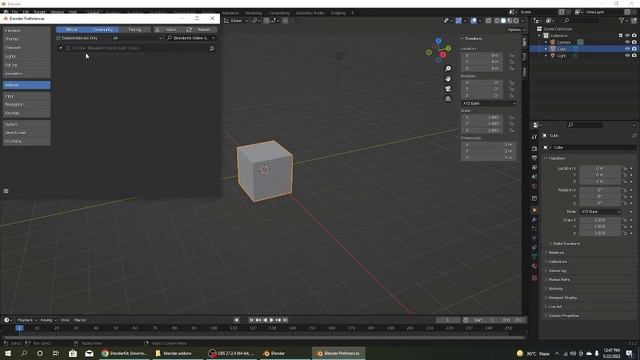Viewport: 640px width, 360px height.
Task: Play the animation in the timeline
Action: [x=272, y=320]
